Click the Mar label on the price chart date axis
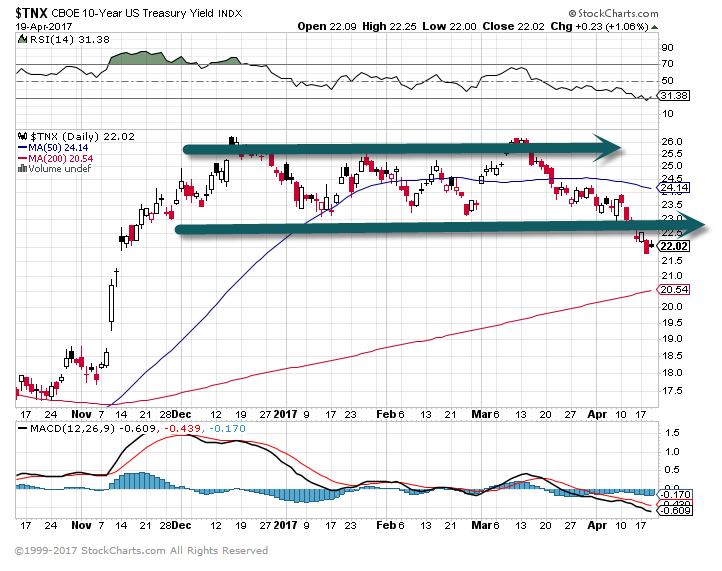The image size is (722, 571). tap(481, 414)
